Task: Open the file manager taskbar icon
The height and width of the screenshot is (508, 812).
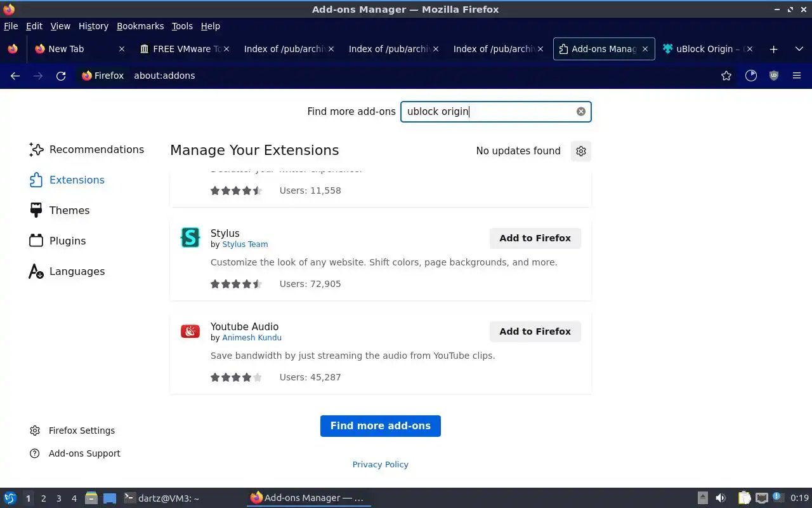Action: click(91, 498)
